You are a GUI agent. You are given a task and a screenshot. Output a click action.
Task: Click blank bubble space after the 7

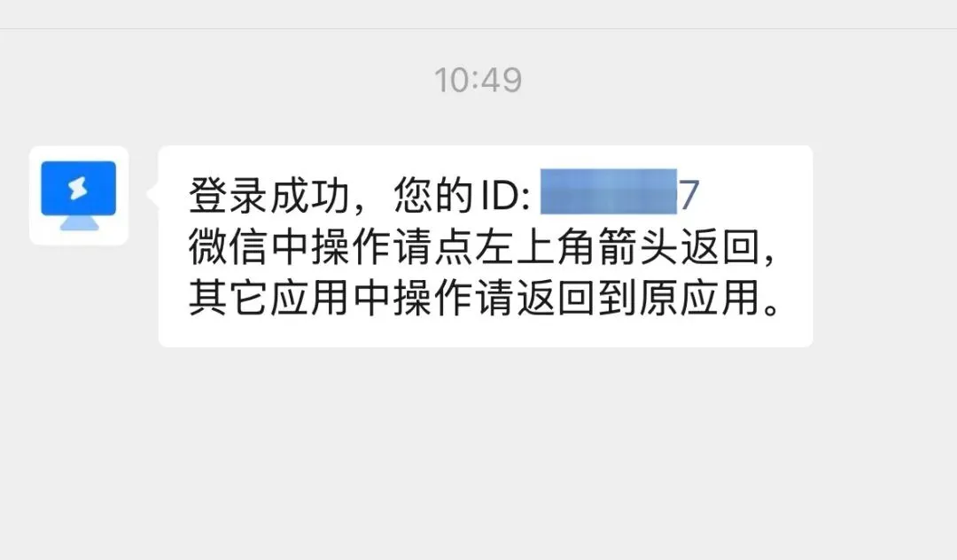(x=754, y=192)
